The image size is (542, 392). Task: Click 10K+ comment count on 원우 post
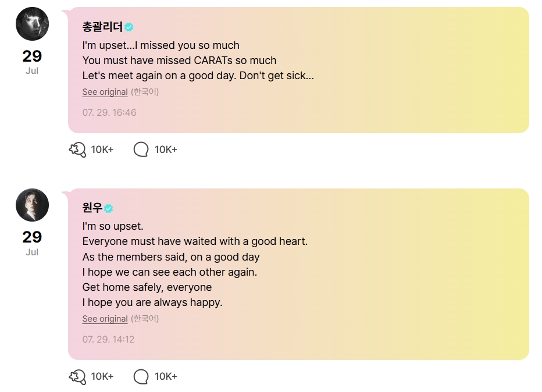166,376
